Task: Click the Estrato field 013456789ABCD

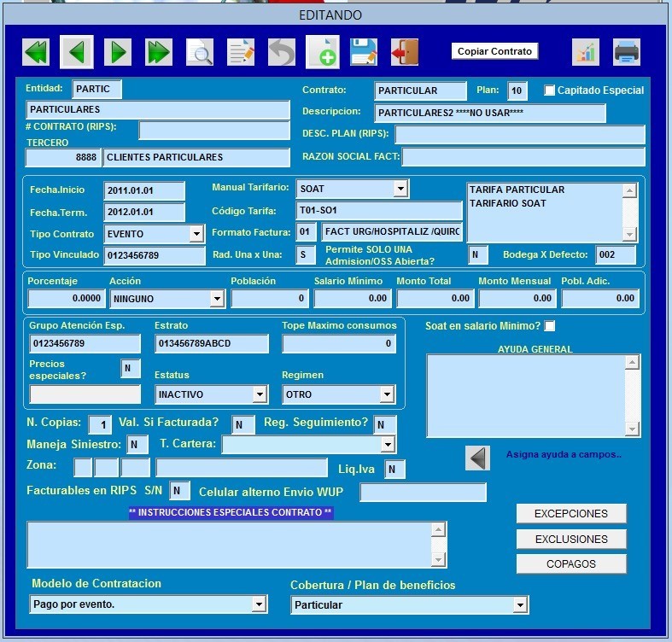Action: click(x=212, y=344)
